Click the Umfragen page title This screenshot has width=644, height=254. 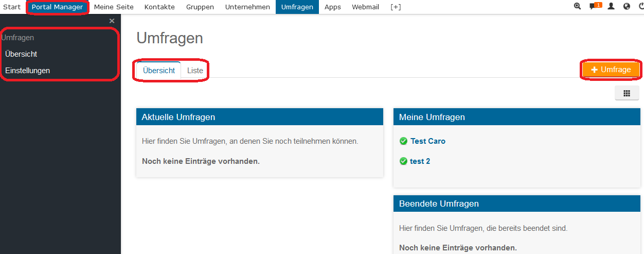[170, 38]
